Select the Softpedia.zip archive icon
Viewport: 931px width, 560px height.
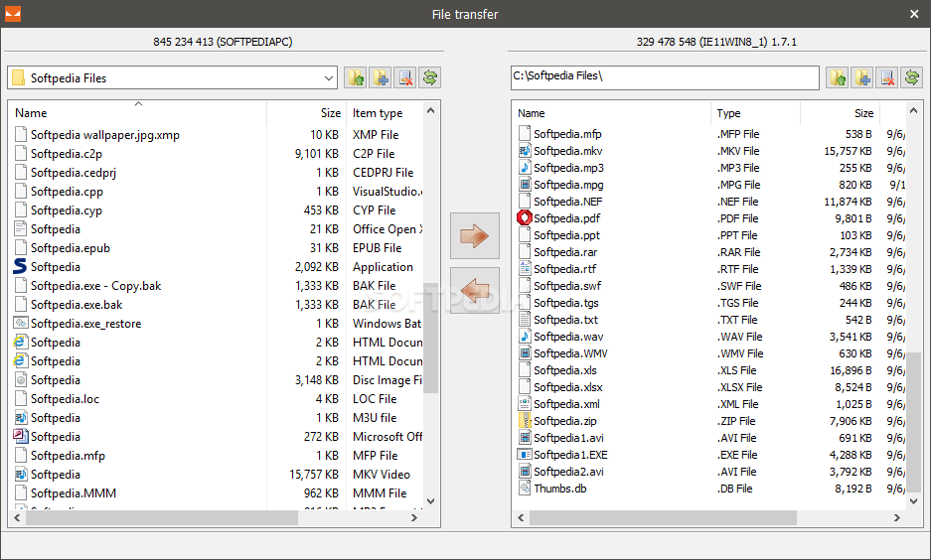point(525,421)
